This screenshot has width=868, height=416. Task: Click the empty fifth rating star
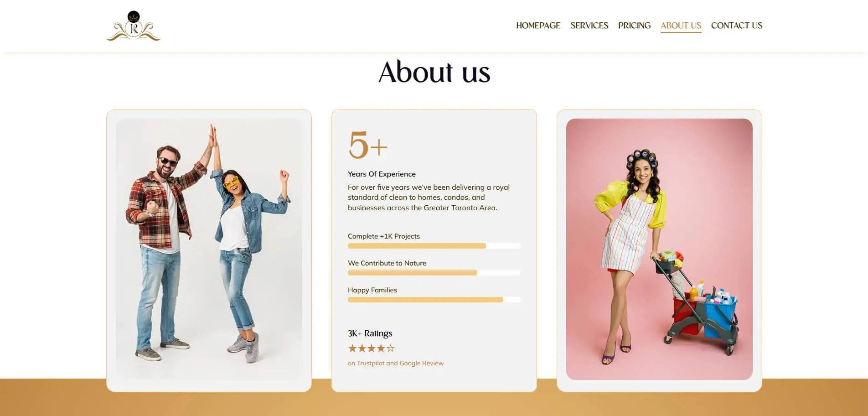pos(391,348)
